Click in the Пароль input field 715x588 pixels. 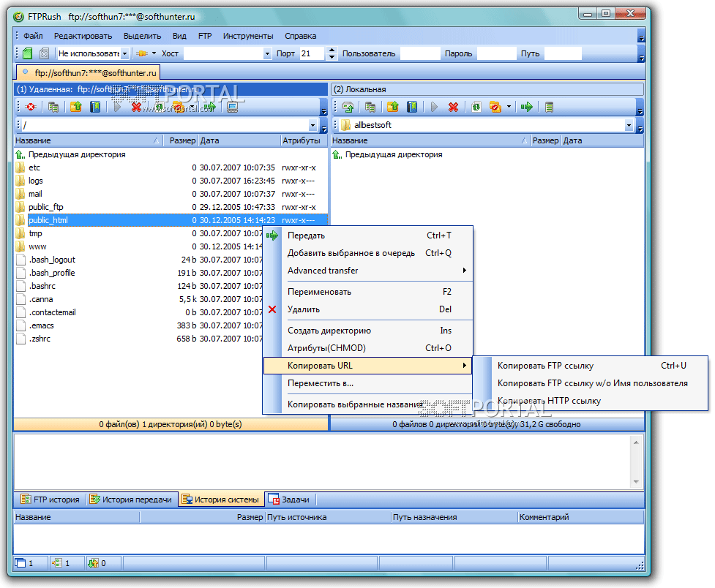(495, 54)
